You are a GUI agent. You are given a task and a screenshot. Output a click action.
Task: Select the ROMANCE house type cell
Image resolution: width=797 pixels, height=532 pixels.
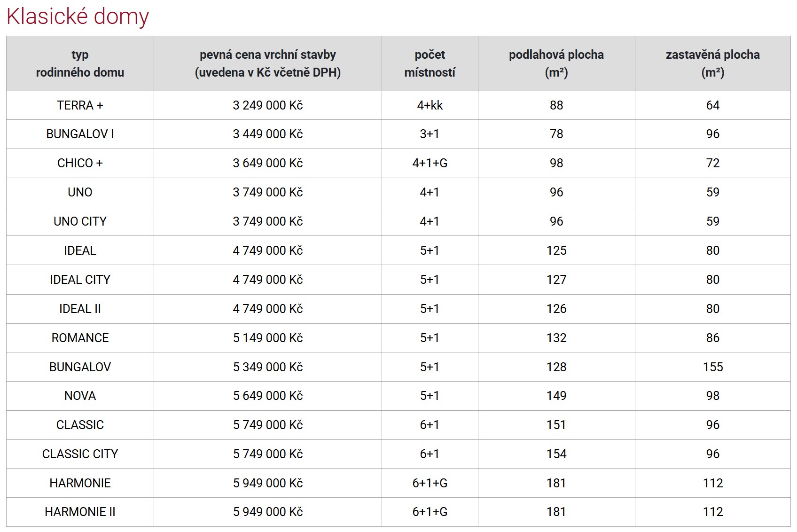(x=80, y=338)
